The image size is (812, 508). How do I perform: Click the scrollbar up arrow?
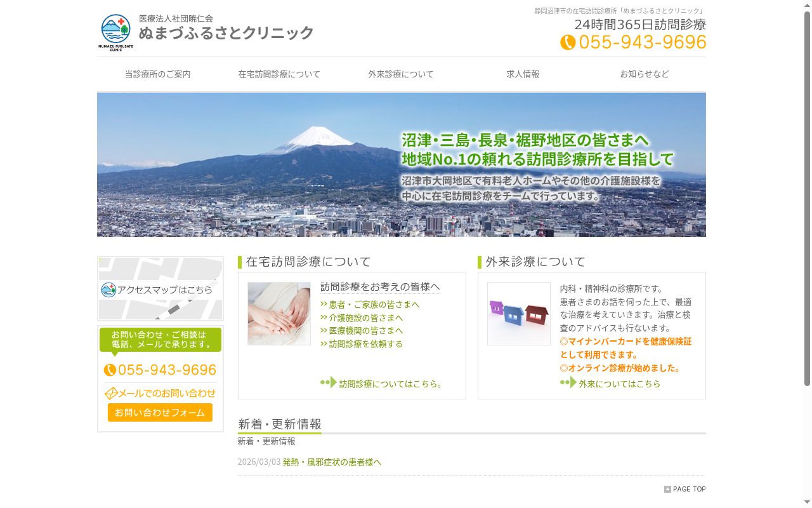tap(807, 5)
